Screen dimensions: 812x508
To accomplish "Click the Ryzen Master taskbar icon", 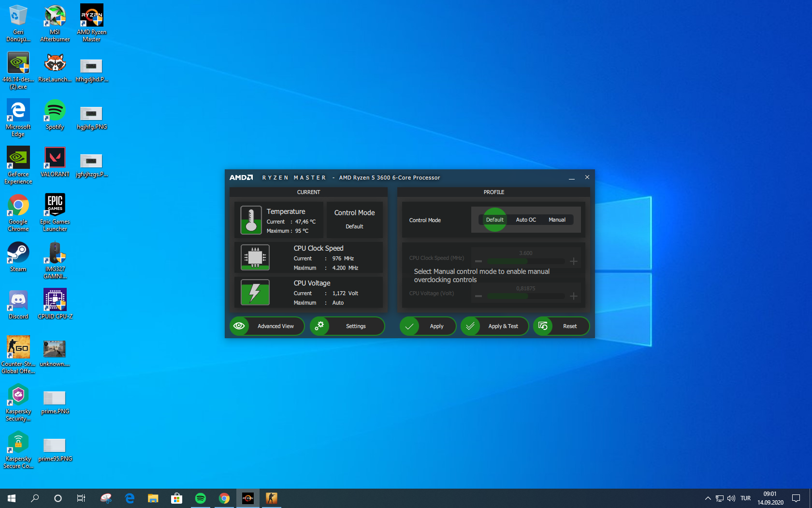I will [x=248, y=498].
